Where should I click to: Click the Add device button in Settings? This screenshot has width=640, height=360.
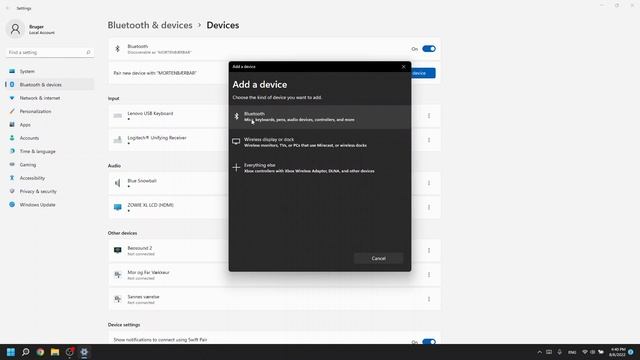(423, 73)
